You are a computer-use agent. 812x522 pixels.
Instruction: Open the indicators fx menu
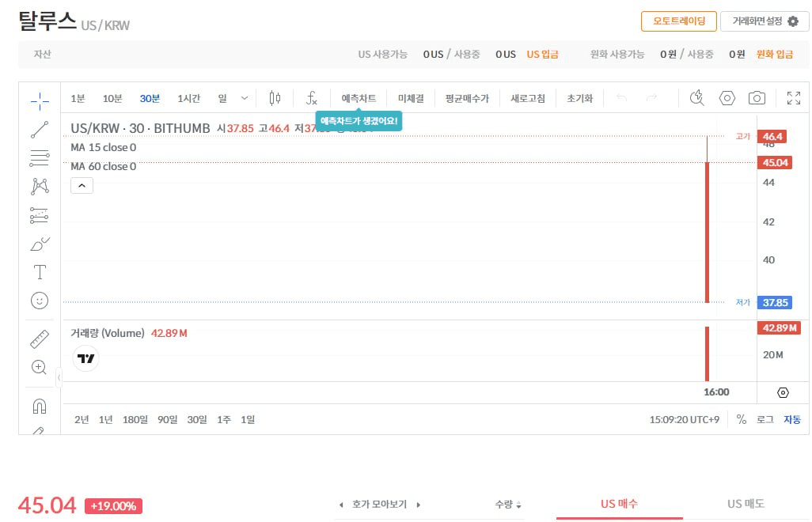[311, 98]
